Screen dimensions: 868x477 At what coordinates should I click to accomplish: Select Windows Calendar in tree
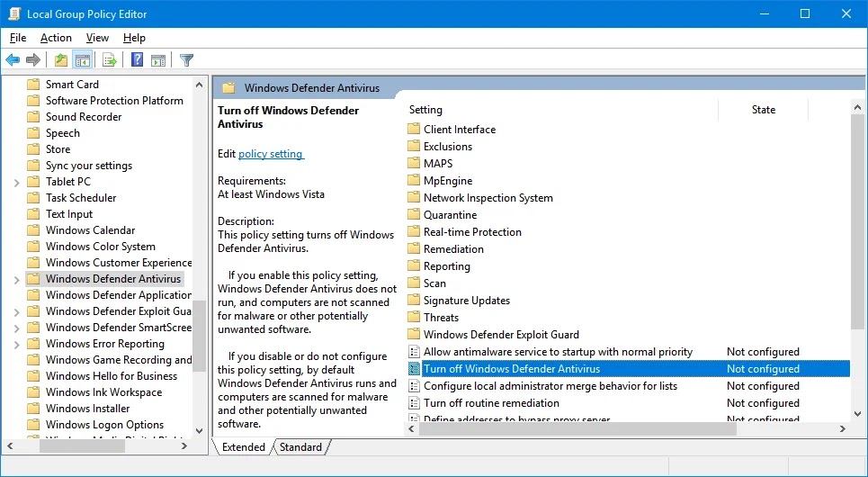(x=90, y=230)
